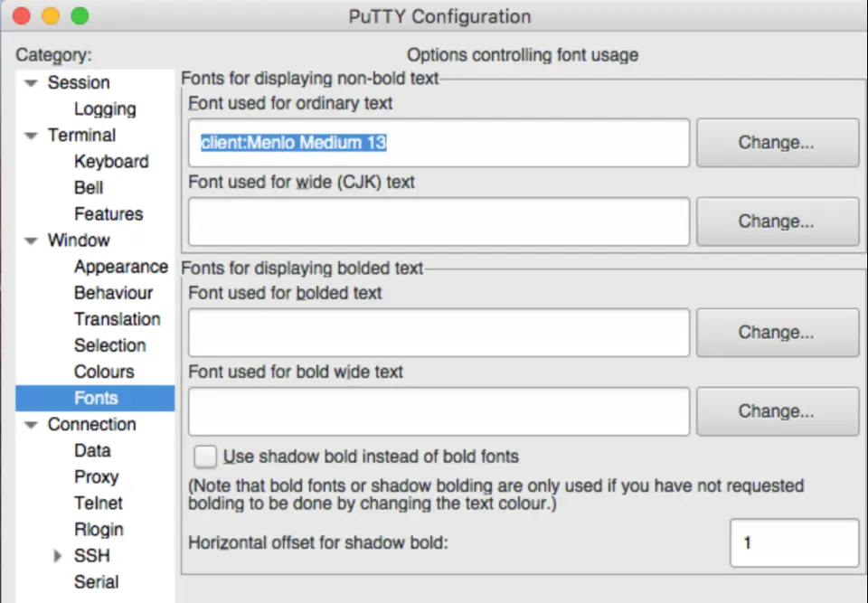Open SSH settings
Viewport: 868px width, 603px height.
pos(92,556)
